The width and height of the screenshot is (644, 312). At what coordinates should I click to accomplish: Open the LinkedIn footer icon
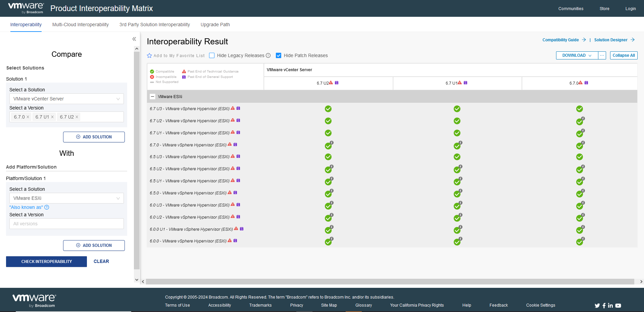tap(610, 306)
